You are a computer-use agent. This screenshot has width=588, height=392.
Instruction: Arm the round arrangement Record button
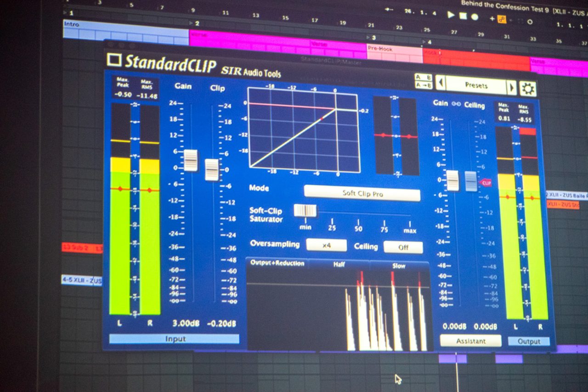click(475, 17)
